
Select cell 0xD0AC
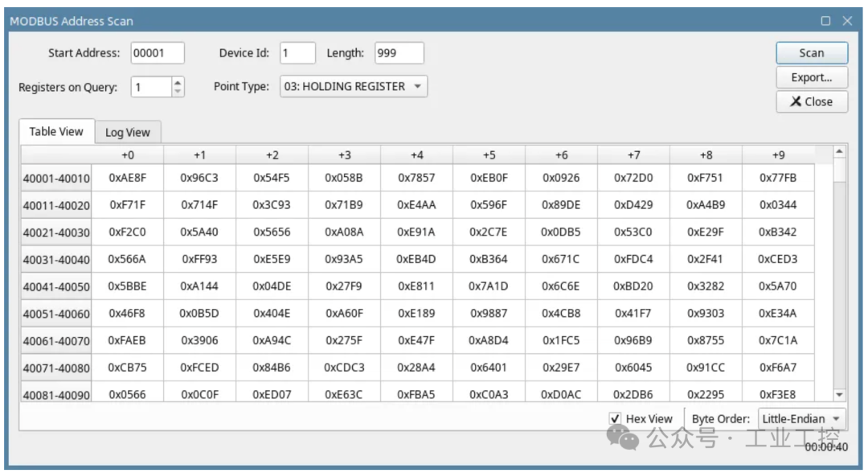[x=561, y=393]
